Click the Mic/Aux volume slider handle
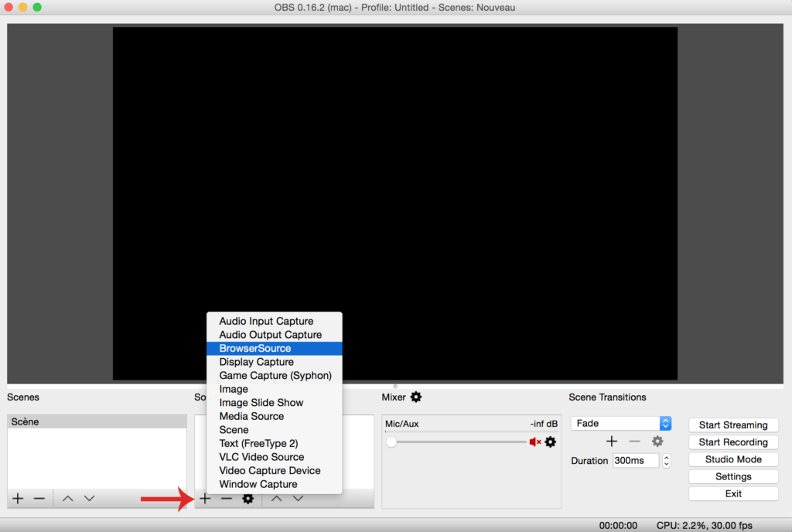 click(391, 442)
